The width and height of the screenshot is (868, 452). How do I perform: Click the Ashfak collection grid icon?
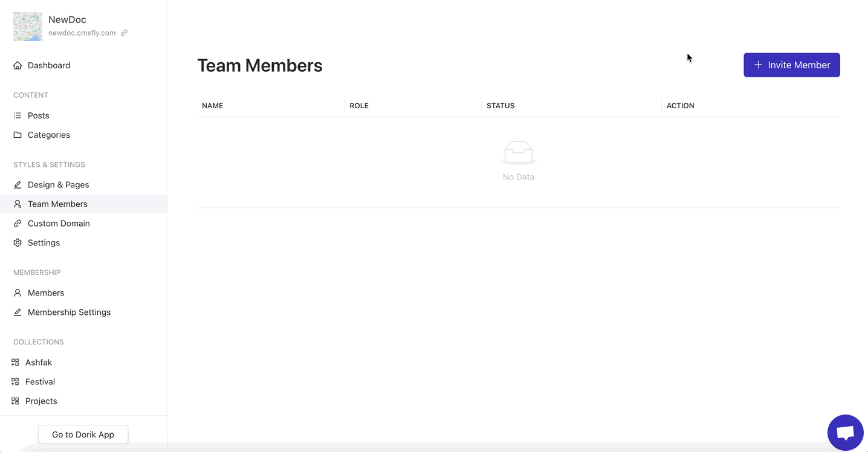(x=15, y=363)
